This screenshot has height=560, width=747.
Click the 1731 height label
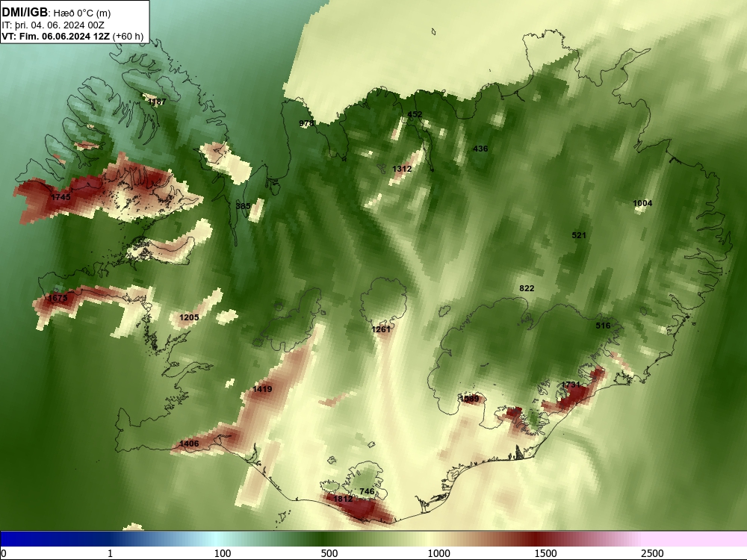(570, 385)
